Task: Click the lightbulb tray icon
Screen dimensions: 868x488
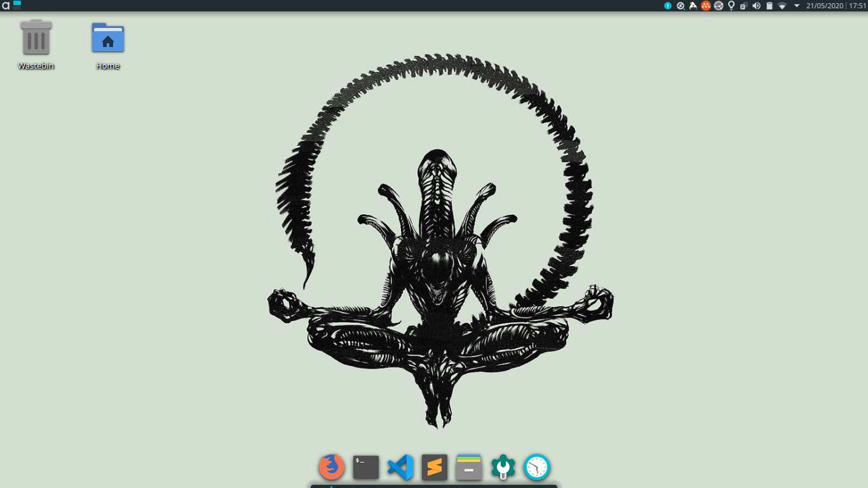Action: pyautogui.click(x=731, y=6)
